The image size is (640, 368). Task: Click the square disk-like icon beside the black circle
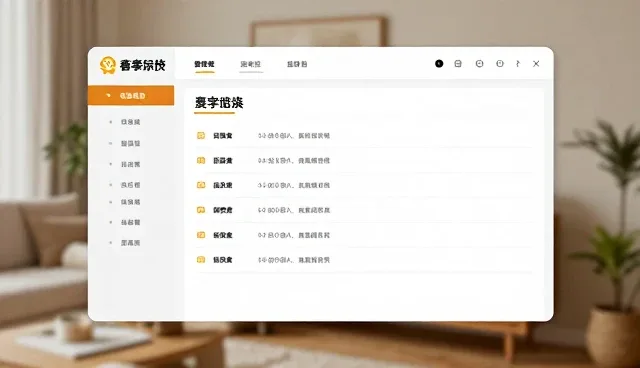point(458,64)
